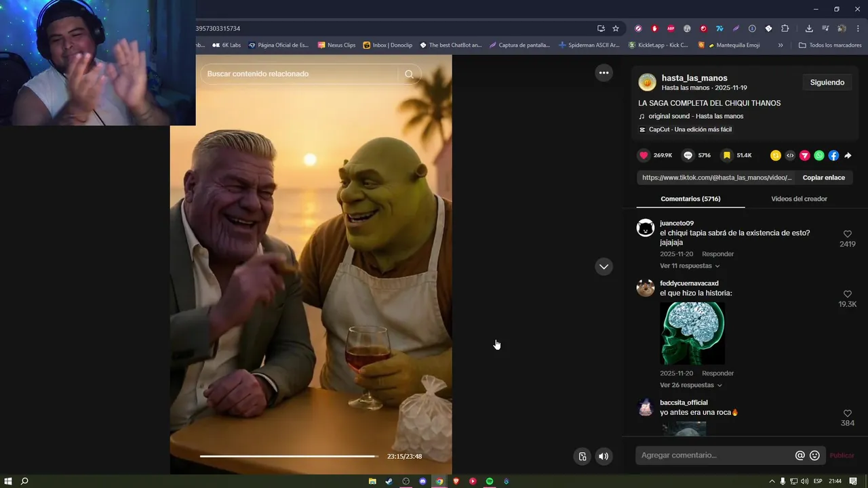Open Windows Start menu
The height and width of the screenshot is (488, 868).
point(8,481)
